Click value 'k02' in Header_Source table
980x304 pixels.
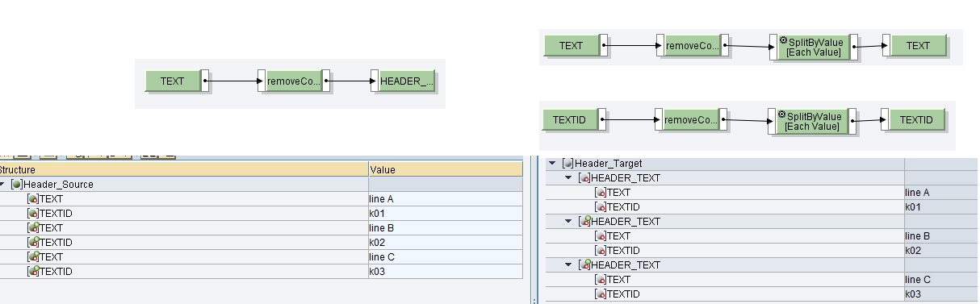click(x=377, y=243)
